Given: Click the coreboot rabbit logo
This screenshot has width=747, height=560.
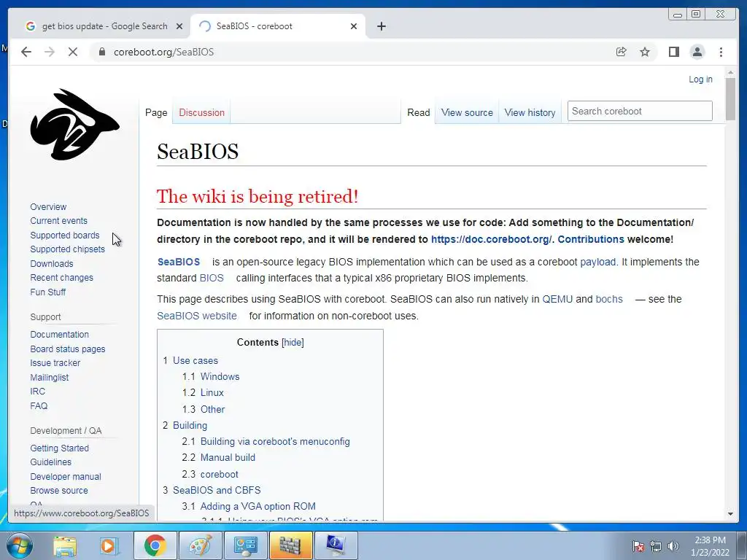Looking at the screenshot, I should click(x=74, y=124).
